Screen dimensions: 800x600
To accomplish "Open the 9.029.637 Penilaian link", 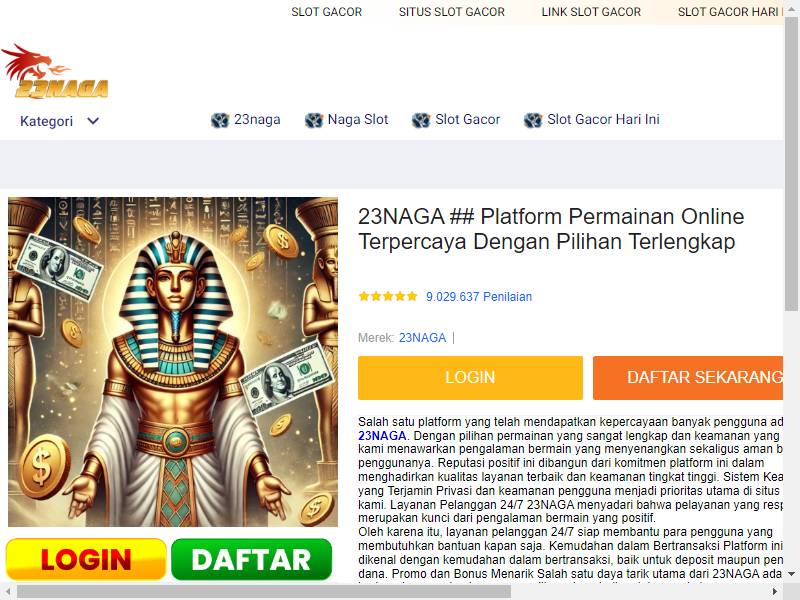I will (479, 296).
